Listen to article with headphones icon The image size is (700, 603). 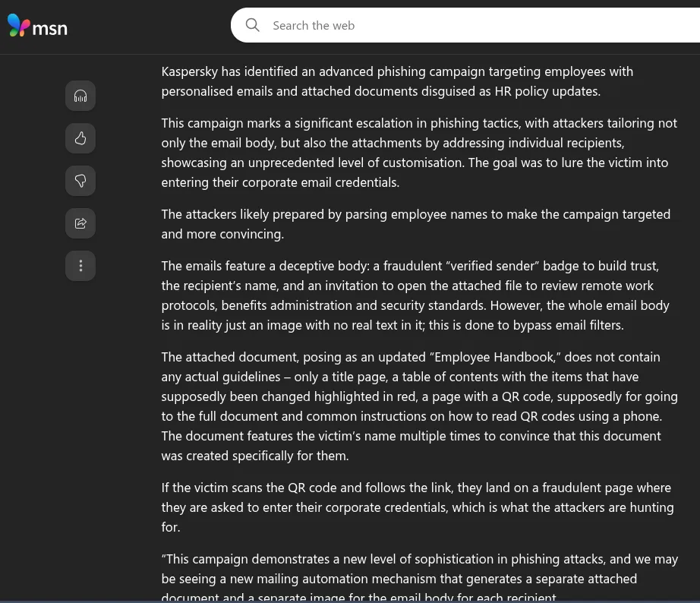[80, 96]
